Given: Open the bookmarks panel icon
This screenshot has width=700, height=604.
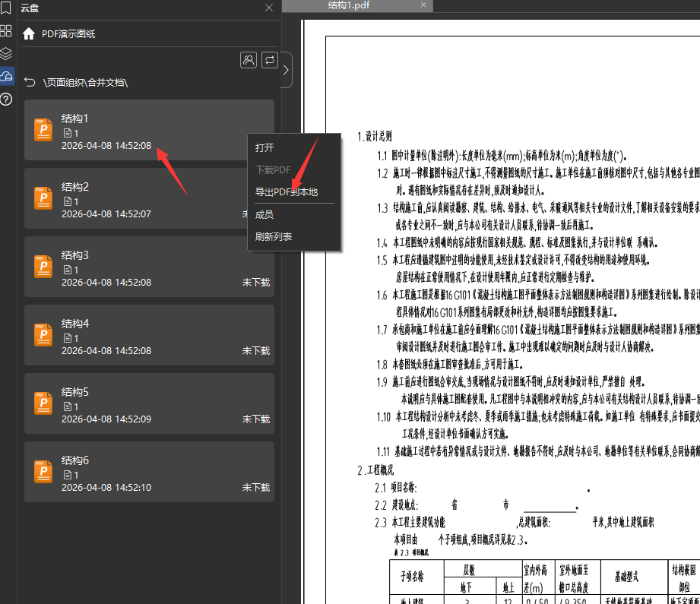Looking at the screenshot, I should [6, 9].
